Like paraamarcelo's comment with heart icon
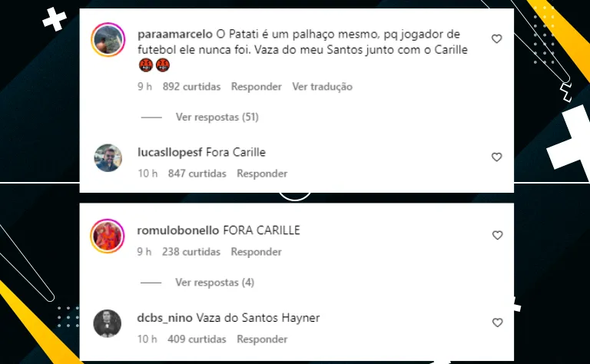This screenshot has width=590, height=364. point(497,38)
